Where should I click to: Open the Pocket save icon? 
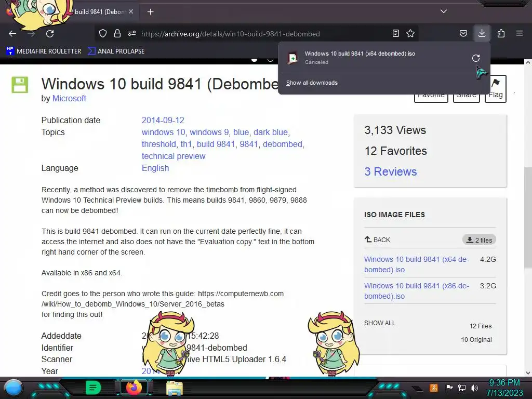tap(463, 33)
